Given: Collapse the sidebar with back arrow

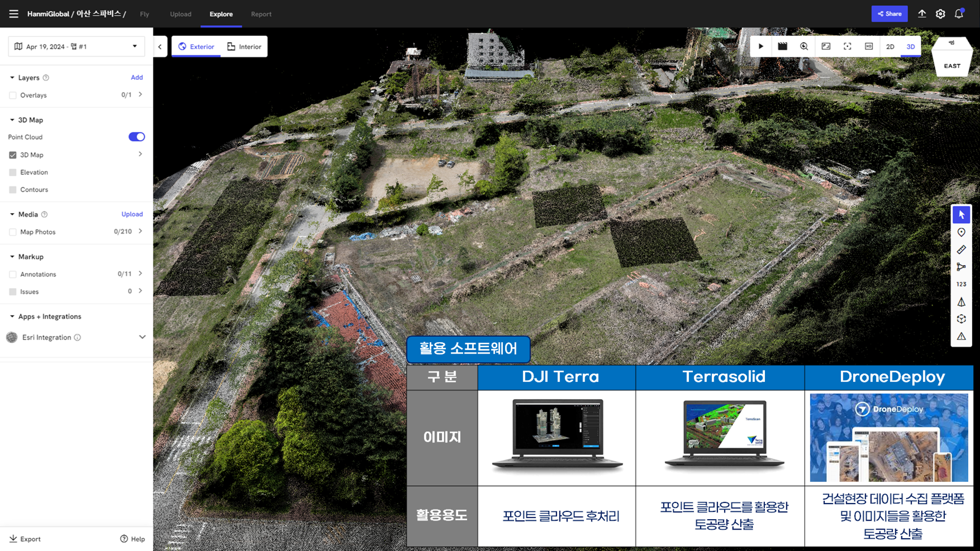Looking at the screenshot, I should pos(160,47).
